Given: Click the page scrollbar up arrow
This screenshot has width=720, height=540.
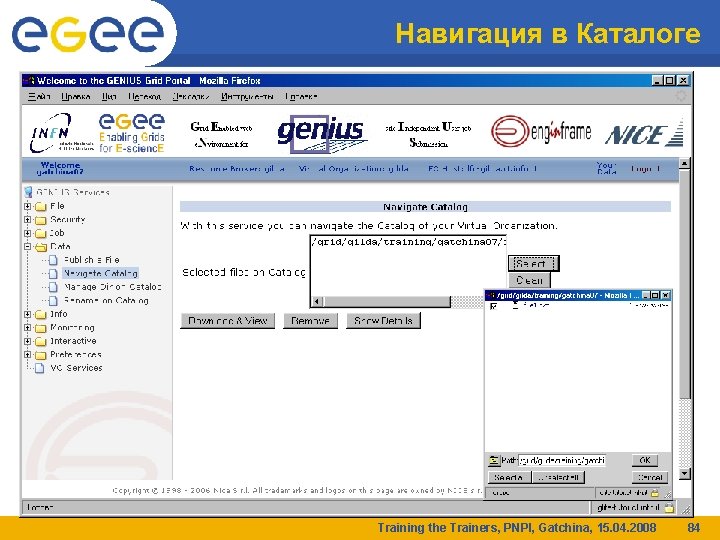Looking at the screenshot, I should [x=685, y=163].
